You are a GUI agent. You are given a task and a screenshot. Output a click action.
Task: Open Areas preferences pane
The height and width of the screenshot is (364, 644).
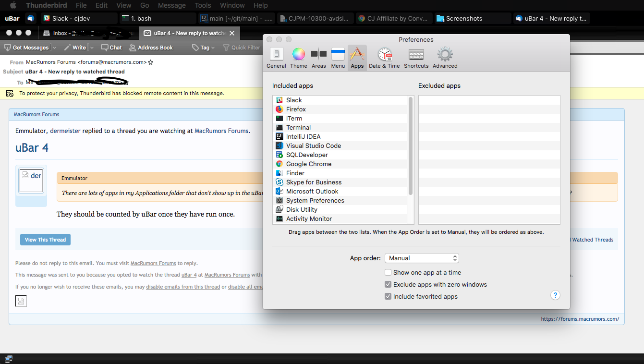point(319,58)
